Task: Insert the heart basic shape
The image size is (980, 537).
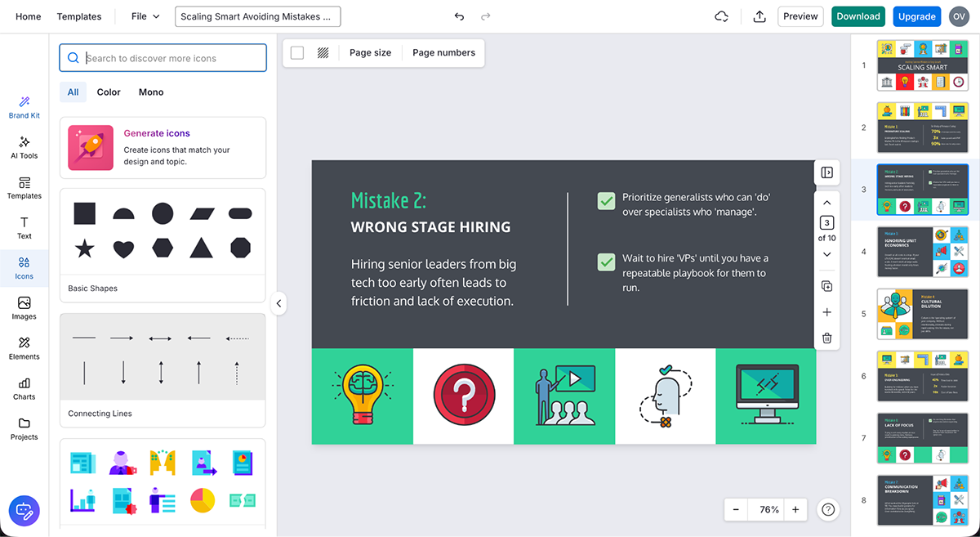Action: pos(123,248)
